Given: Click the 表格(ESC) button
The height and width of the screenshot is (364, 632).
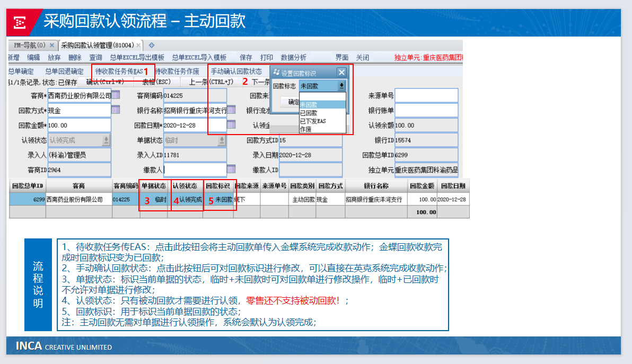Looking at the screenshot, I should pyautogui.click(x=156, y=82).
